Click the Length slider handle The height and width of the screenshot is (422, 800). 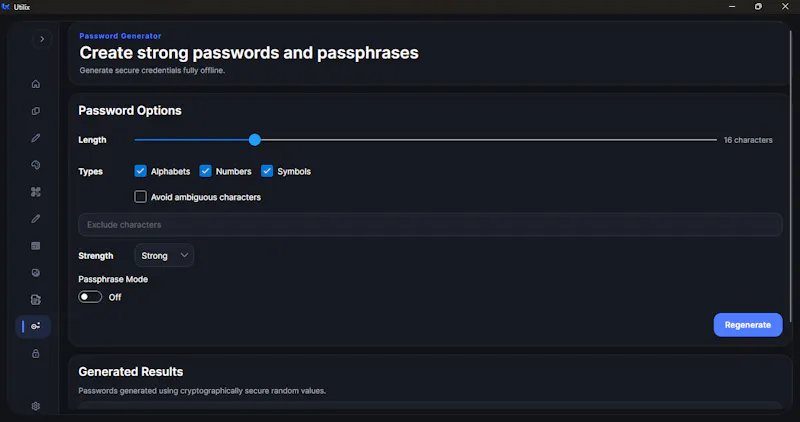255,139
